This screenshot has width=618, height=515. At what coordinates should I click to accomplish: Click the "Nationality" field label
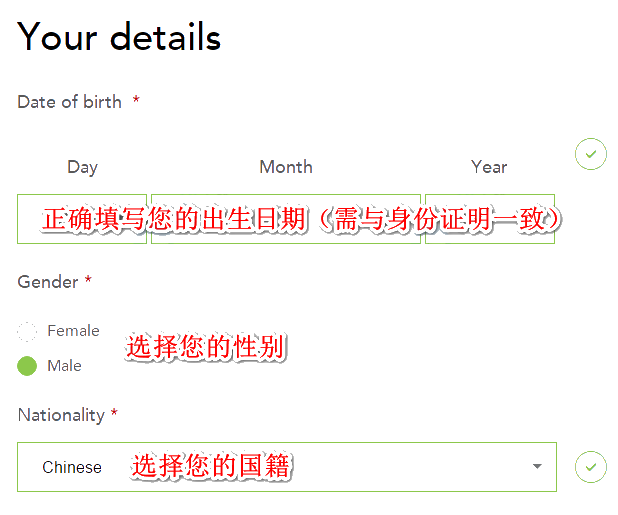(61, 415)
